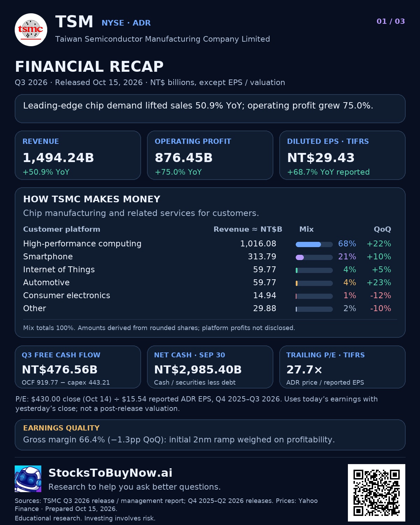Click the 14.94 revenue value
This screenshot has height=525, width=420.
265,295
